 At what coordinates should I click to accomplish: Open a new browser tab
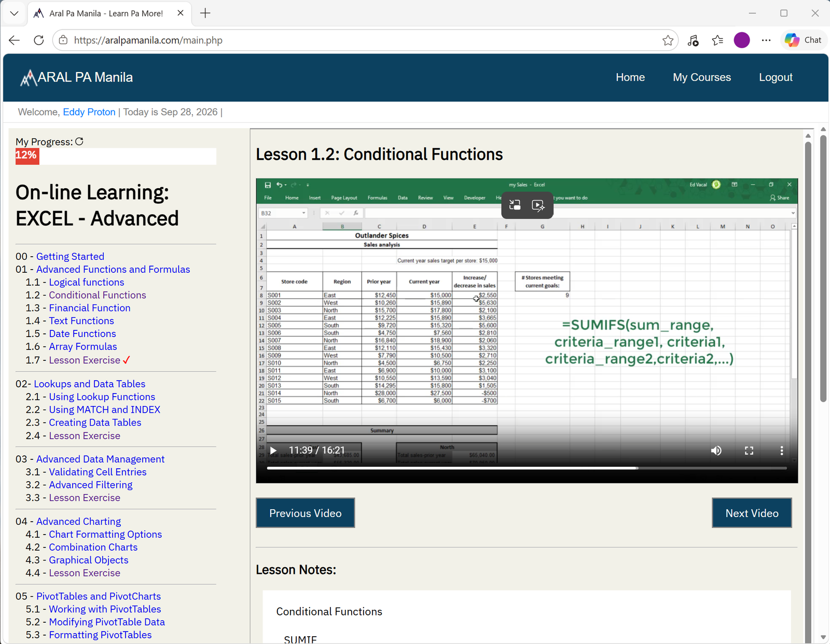205,13
